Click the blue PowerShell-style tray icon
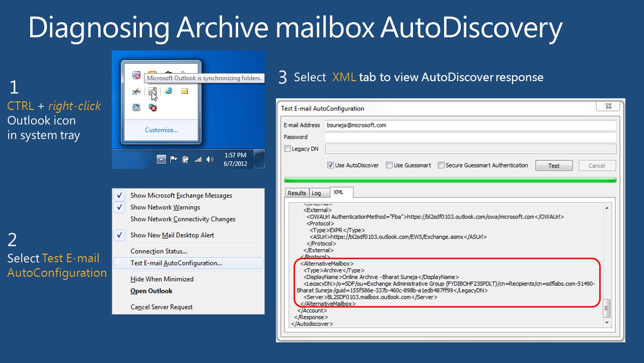The width and height of the screenshot is (644, 363). tap(136, 107)
